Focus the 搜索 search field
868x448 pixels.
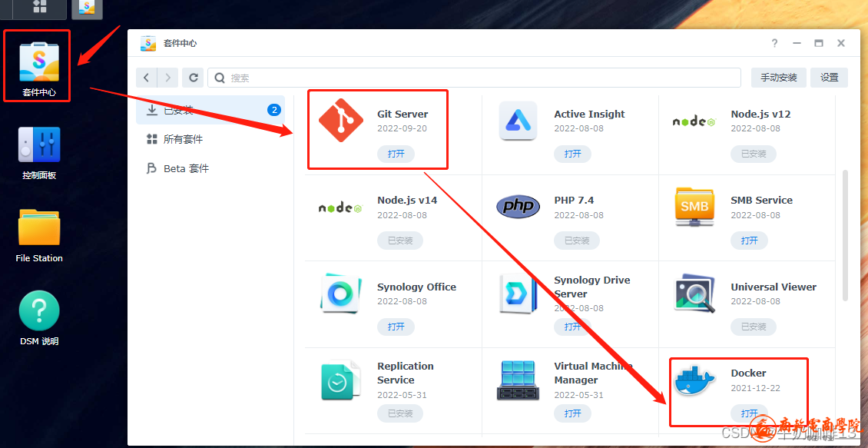[474, 78]
